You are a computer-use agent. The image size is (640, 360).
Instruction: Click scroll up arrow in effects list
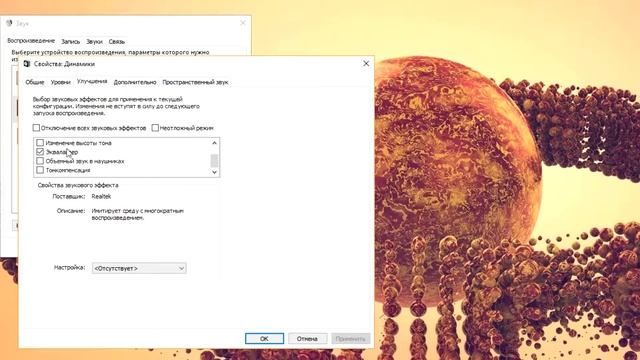point(214,143)
